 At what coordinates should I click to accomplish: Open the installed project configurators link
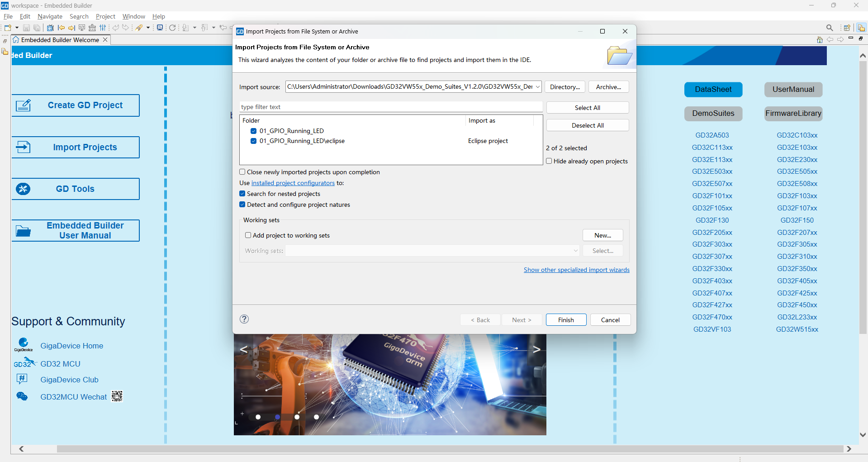293,183
